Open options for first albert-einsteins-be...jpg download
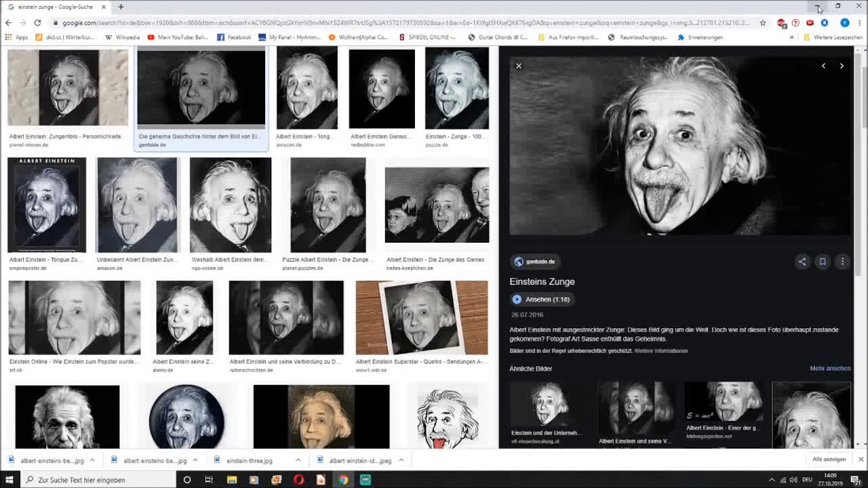868x488 pixels. click(92, 460)
